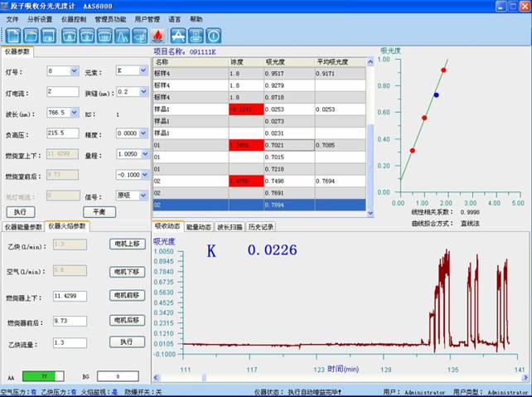
Task: Click the spectrum peak icon in the toolbar
Action: (x=122, y=36)
